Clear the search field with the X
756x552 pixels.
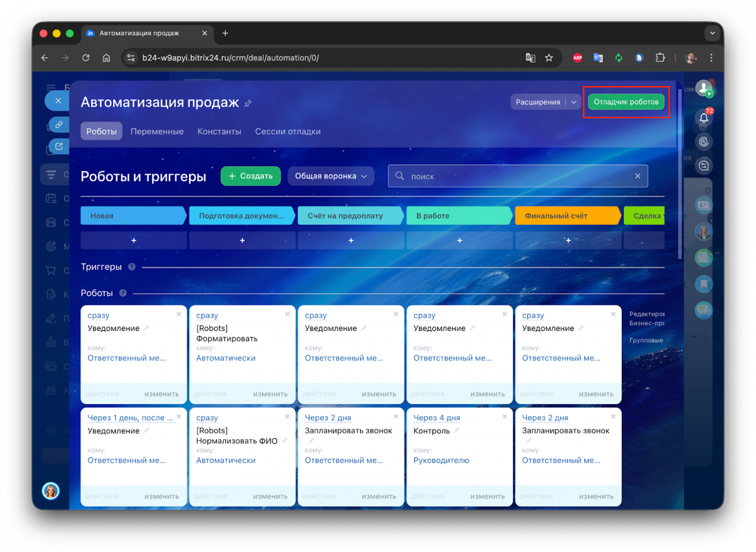coord(638,176)
